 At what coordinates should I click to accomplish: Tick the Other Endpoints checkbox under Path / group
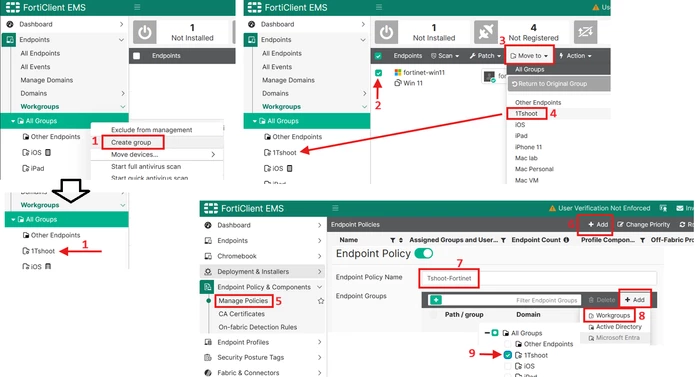[x=508, y=344]
